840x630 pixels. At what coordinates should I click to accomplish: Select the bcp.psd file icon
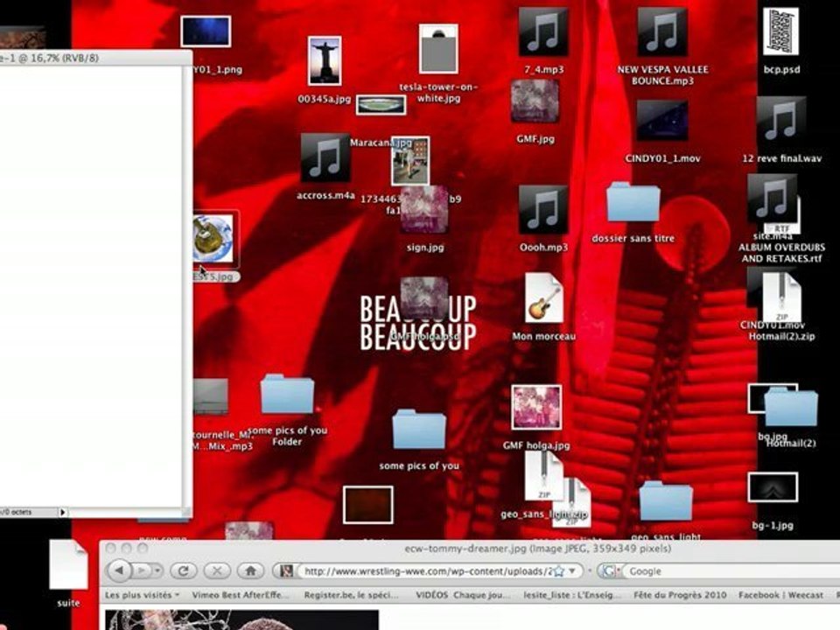click(781, 31)
